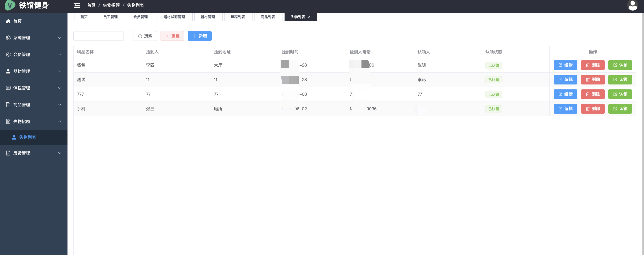Click the person icon beside 失物列表
Image resolution: width=644 pixels, height=255 pixels.
[14, 137]
